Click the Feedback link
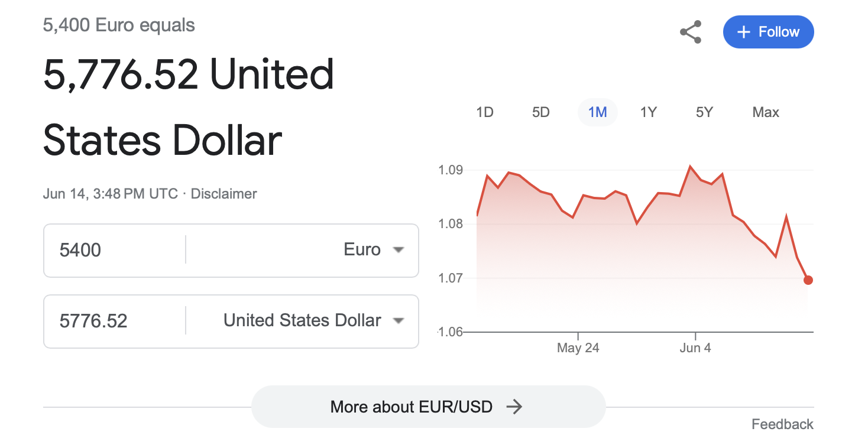 pos(782,424)
